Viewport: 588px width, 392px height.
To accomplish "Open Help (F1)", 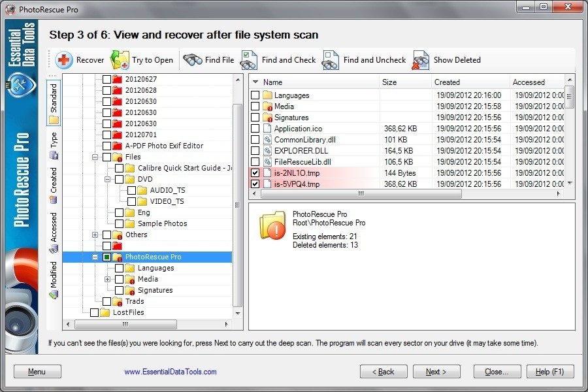I will pyautogui.click(x=550, y=371).
